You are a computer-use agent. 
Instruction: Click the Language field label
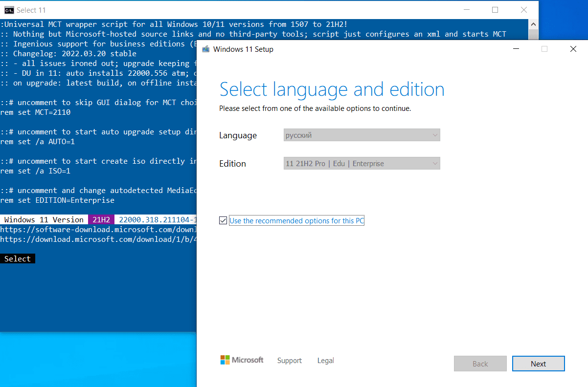tap(238, 136)
